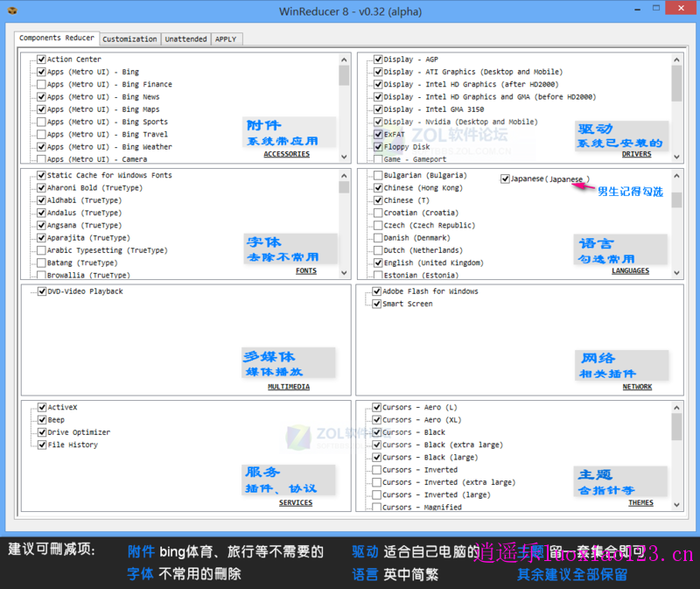This screenshot has height=589, width=700.
Task: Click the WinReducer app icon in title bar
Action: click(12, 11)
